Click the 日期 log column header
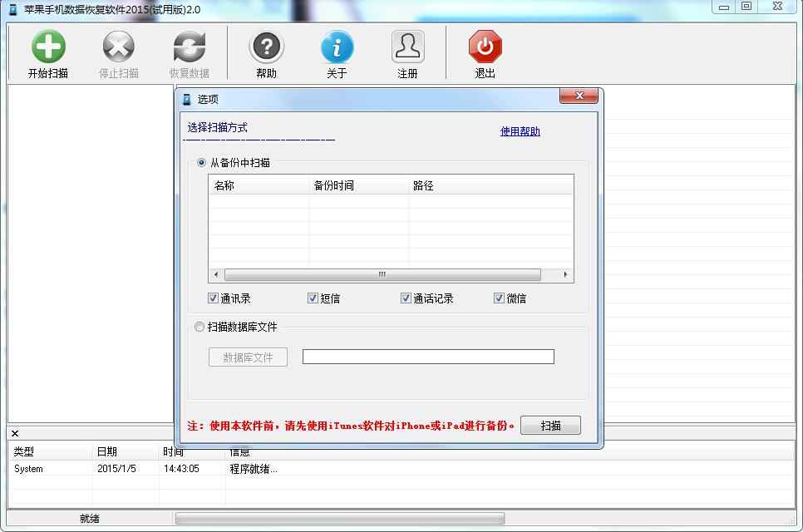Image resolution: width=803 pixels, height=532 pixels. click(x=126, y=451)
